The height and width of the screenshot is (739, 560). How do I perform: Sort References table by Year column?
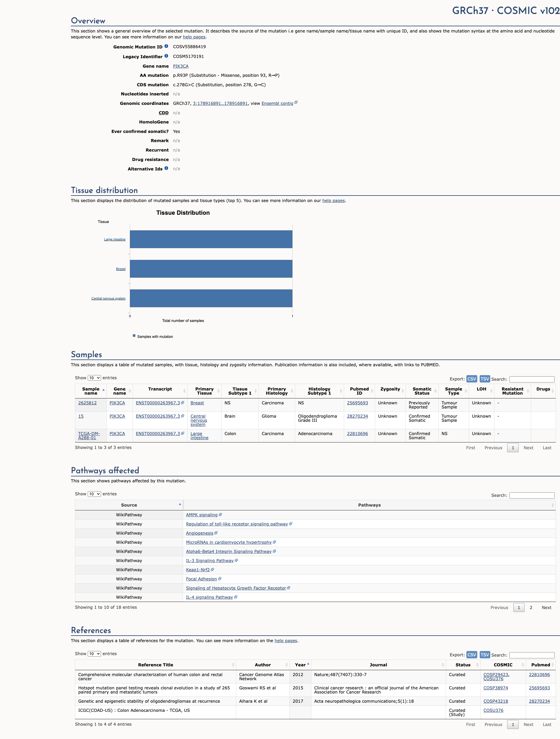300,665
